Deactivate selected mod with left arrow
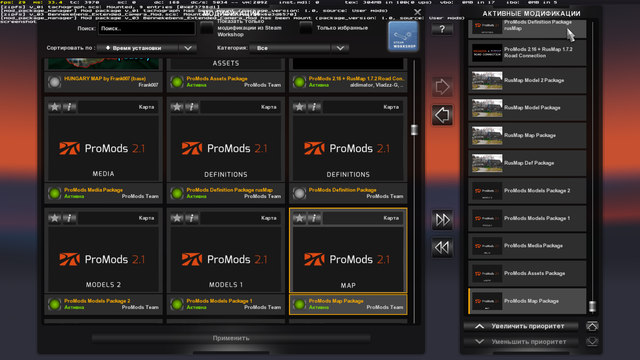Screen dimensions: 640x360 [442, 115]
